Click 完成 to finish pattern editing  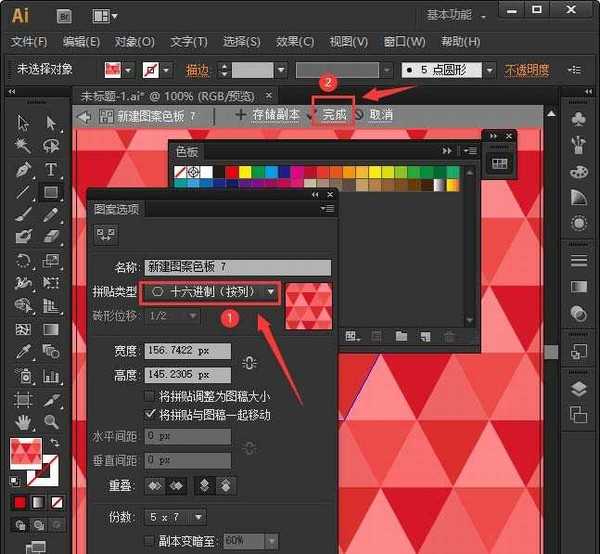pos(334,115)
